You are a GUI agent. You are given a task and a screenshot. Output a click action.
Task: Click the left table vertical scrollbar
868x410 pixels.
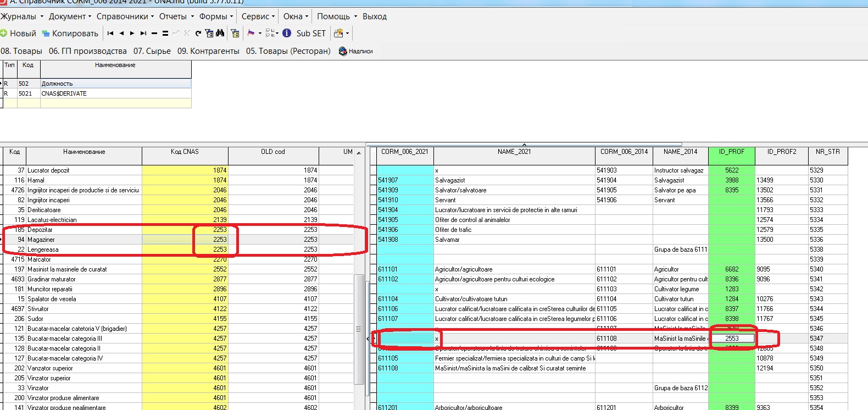(x=359, y=330)
